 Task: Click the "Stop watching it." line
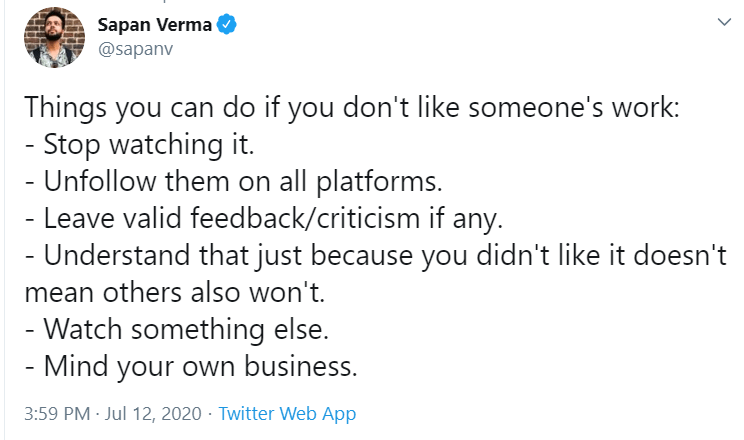point(140,144)
